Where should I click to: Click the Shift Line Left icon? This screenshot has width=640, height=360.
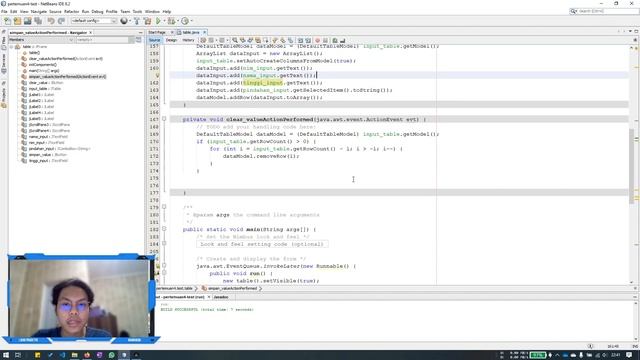click(x=300, y=40)
